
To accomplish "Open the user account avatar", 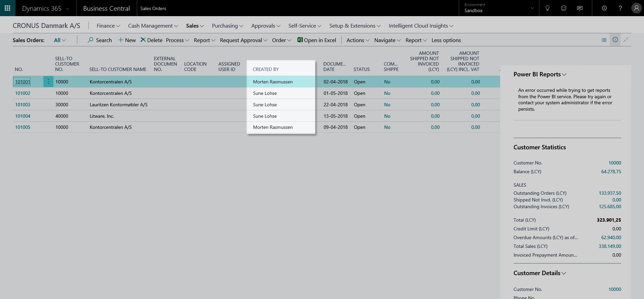I will click(x=636, y=8).
